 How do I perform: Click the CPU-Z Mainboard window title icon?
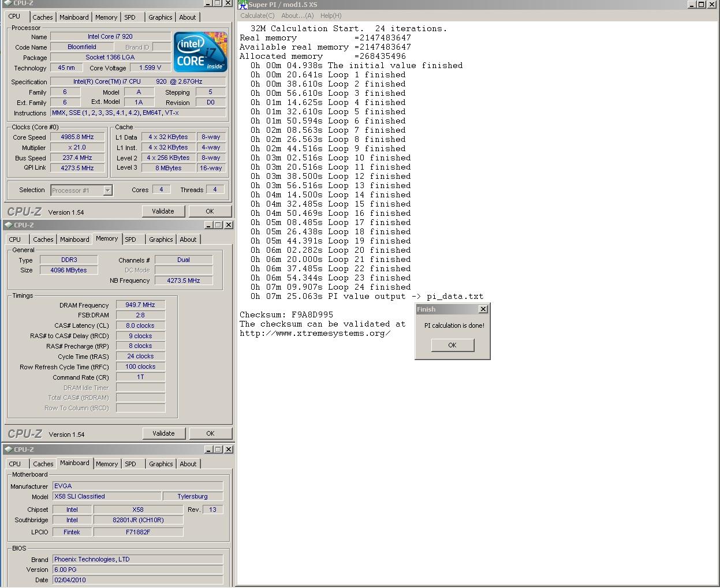(8, 450)
